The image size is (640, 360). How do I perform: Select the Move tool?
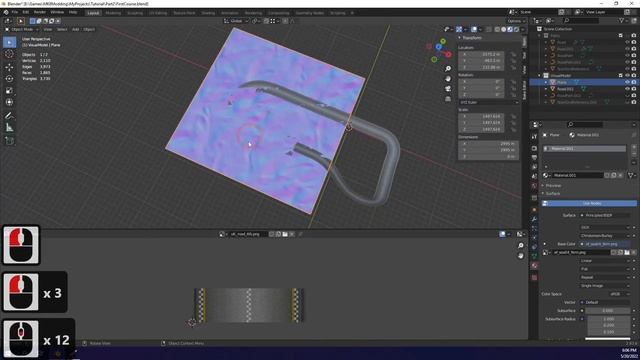[9, 67]
